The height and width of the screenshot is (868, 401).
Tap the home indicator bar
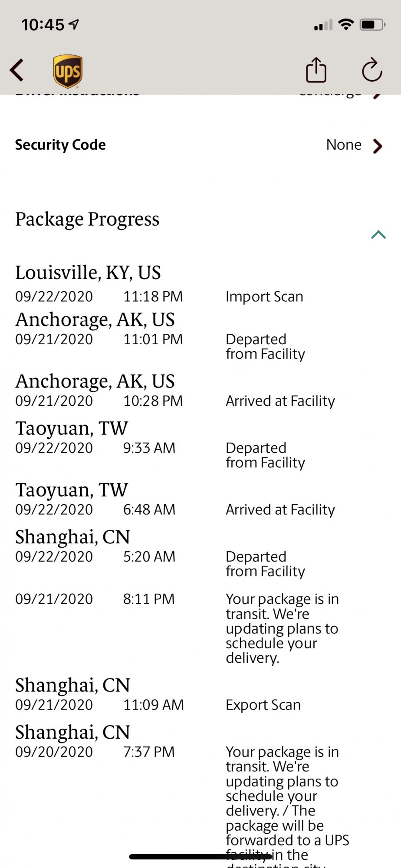click(200, 857)
